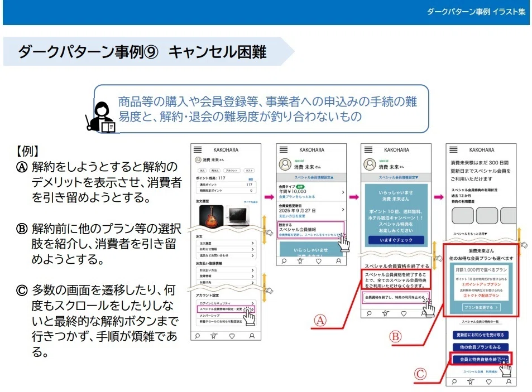Screen dimensions: 532x392
Task: Tap profile icon in ポイント残高 phone's bottom bar
Action: coord(252,336)
